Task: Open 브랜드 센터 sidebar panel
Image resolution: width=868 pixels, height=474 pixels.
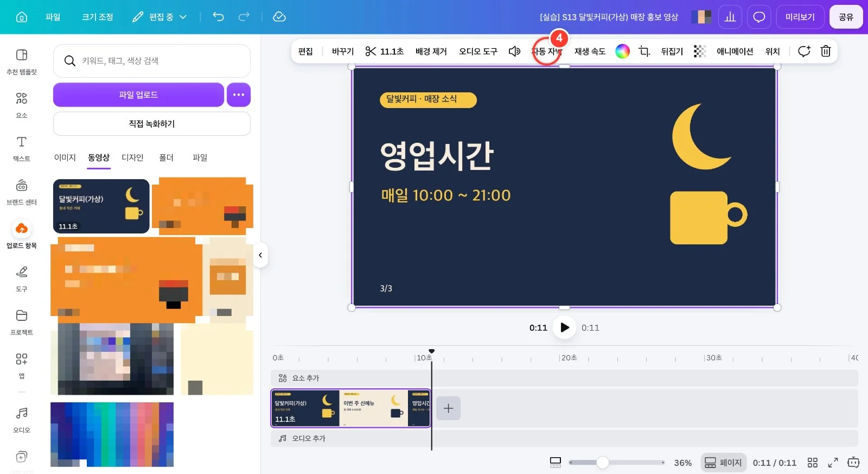Action: pyautogui.click(x=22, y=192)
